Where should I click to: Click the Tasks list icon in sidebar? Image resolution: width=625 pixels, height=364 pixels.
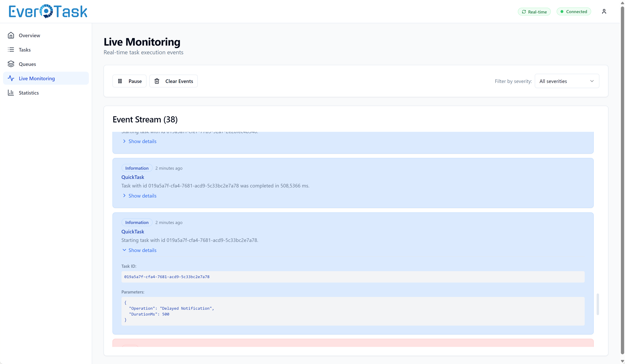11,50
